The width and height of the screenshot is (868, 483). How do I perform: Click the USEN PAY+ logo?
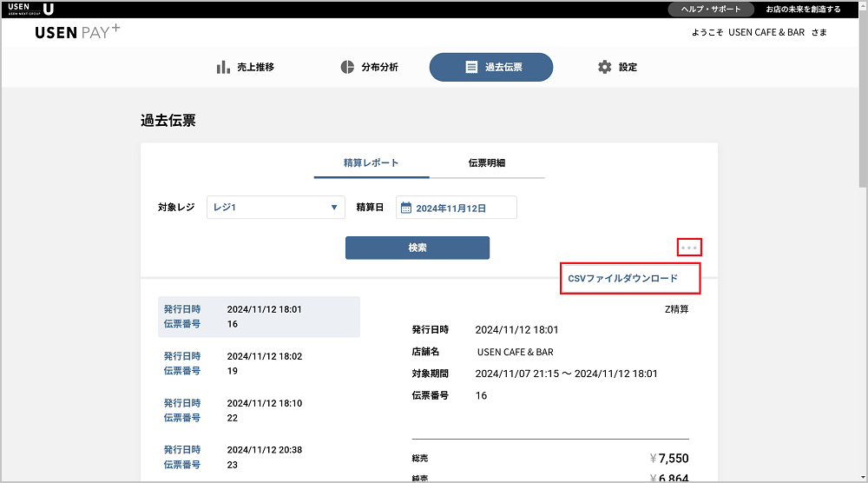tap(78, 33)
